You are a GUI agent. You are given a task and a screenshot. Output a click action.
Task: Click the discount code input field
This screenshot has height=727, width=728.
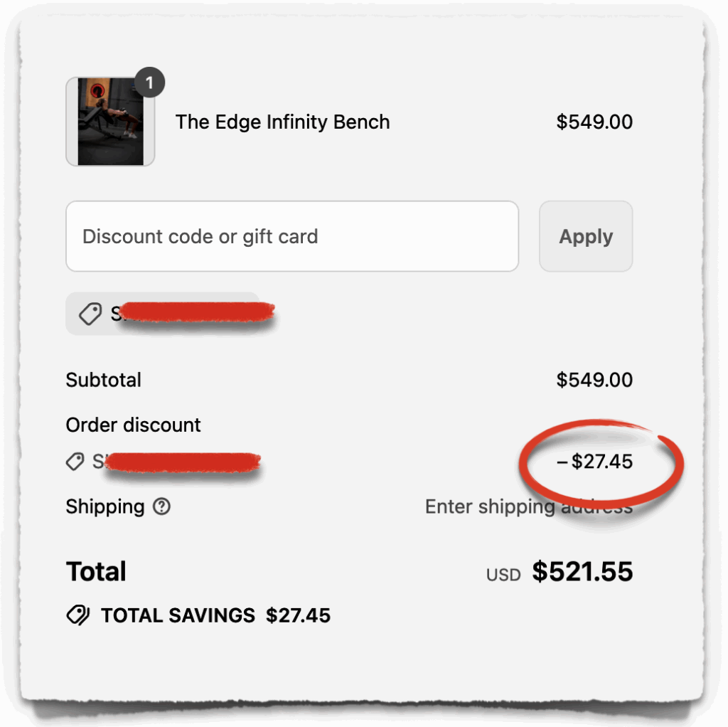pyautogui.click(x=291, y=236)
